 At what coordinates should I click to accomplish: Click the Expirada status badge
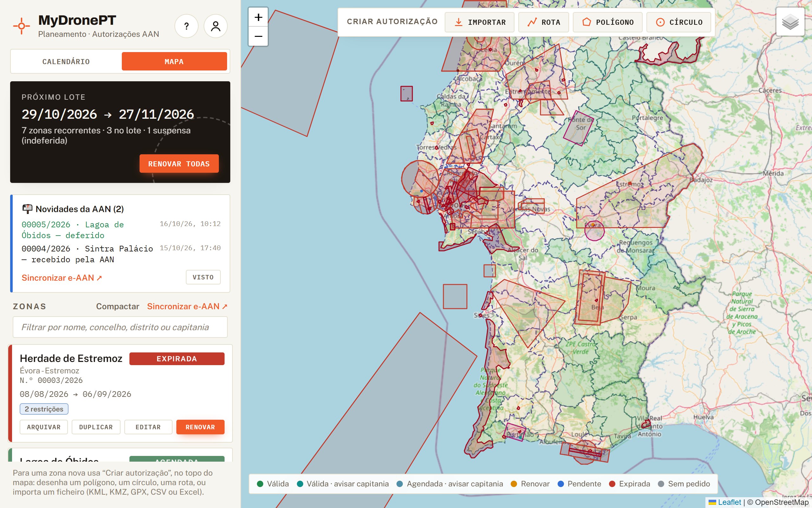click(x=177, y=359)
